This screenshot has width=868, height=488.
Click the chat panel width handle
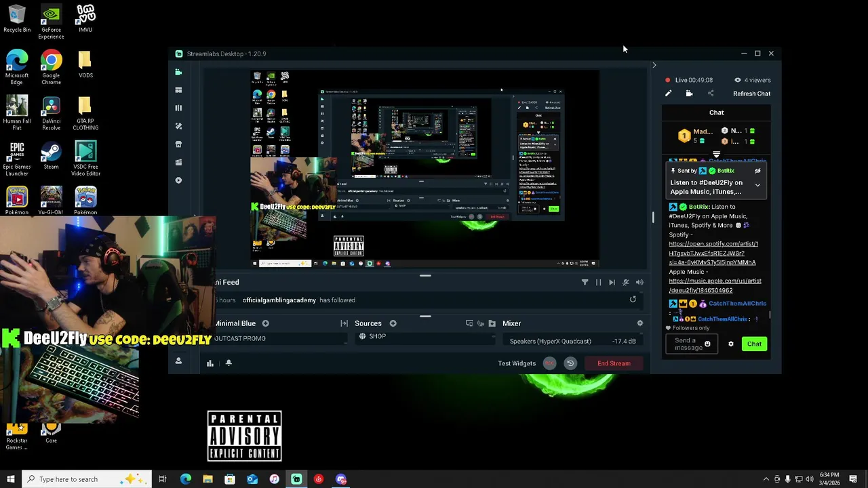(x=654, y=217)
